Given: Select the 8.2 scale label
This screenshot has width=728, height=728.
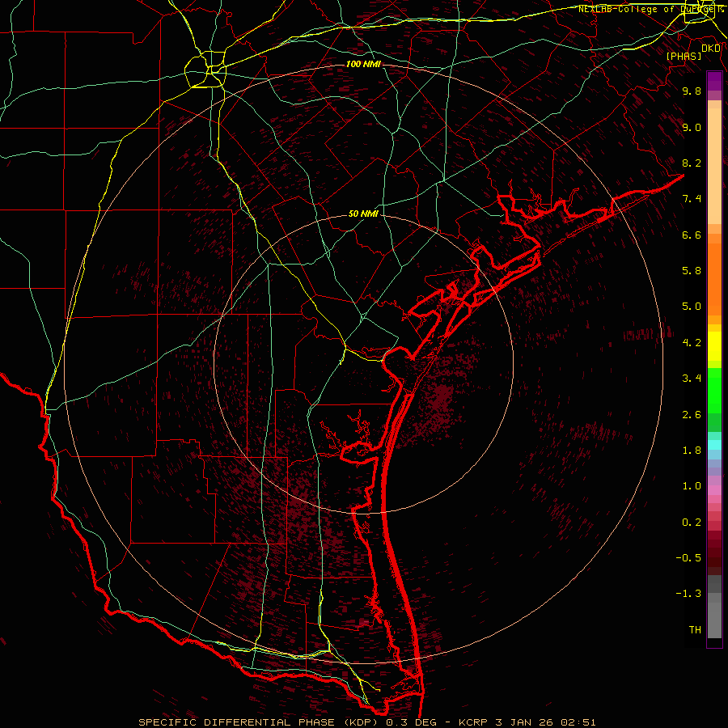Looking at the screenshot, I should pyautogui.click(x=692, y=163).
